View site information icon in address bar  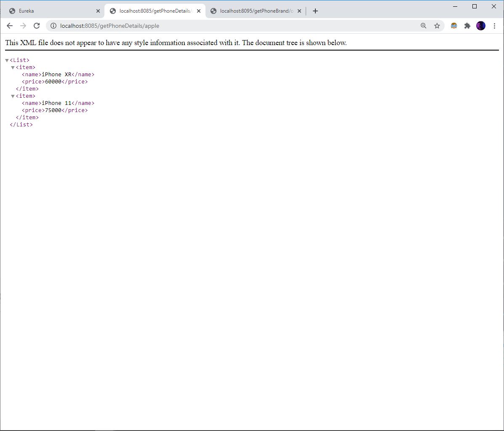pyautogui.click(x=53, y=26)
